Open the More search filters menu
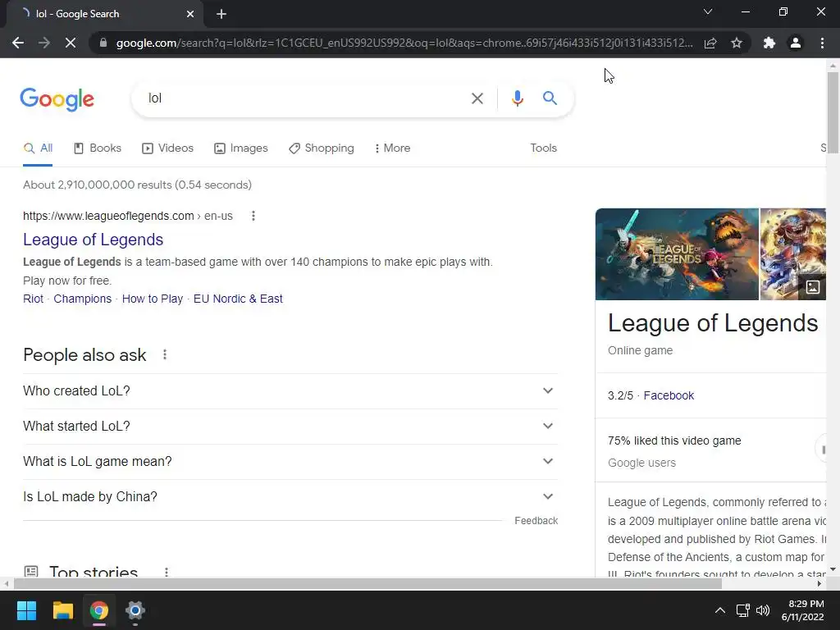840x630 pixels. point(393,148)
